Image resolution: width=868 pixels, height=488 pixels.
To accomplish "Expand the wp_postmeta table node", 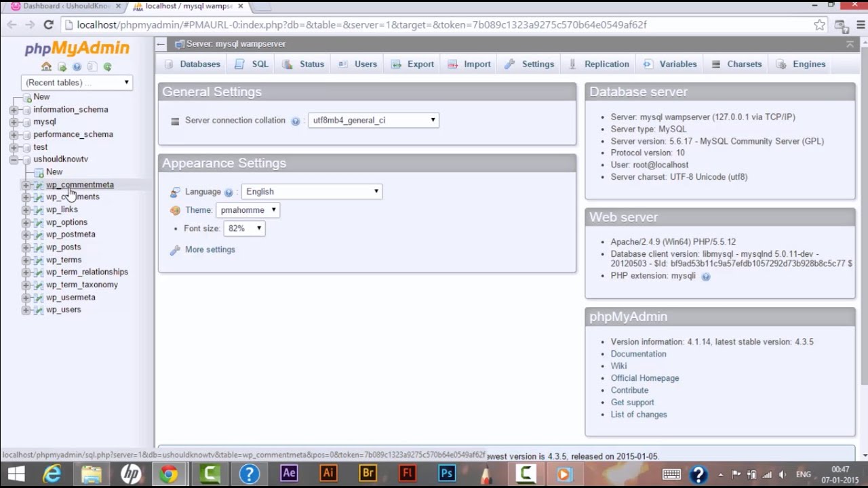I will [26, 235].
